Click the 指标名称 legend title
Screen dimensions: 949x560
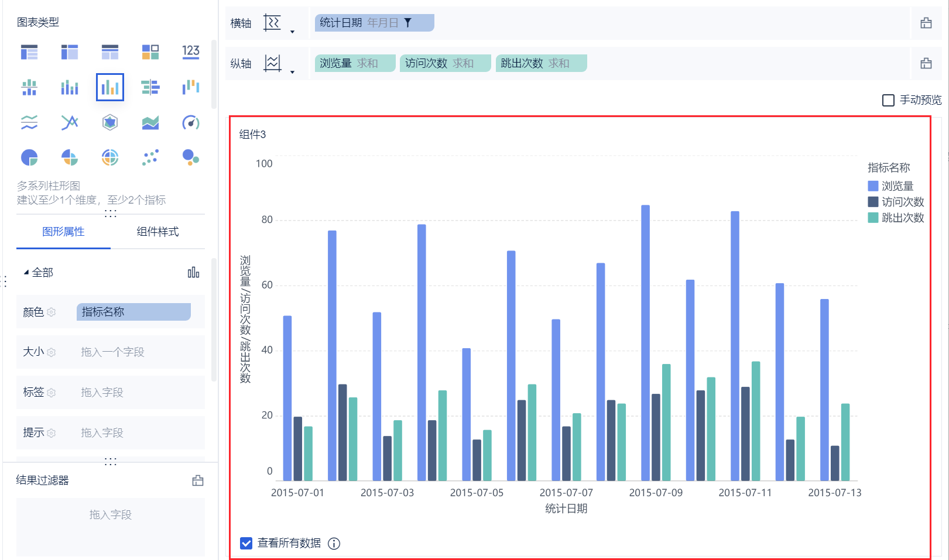point(889,168)
